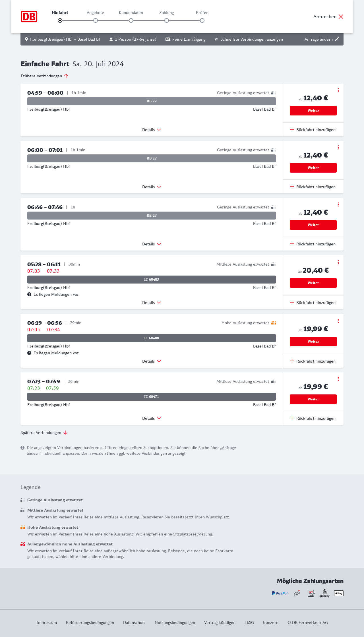The image size is (364, 637).
Task: Open three-dot menu for IC 60408 connection
Action: click(338, 321)
